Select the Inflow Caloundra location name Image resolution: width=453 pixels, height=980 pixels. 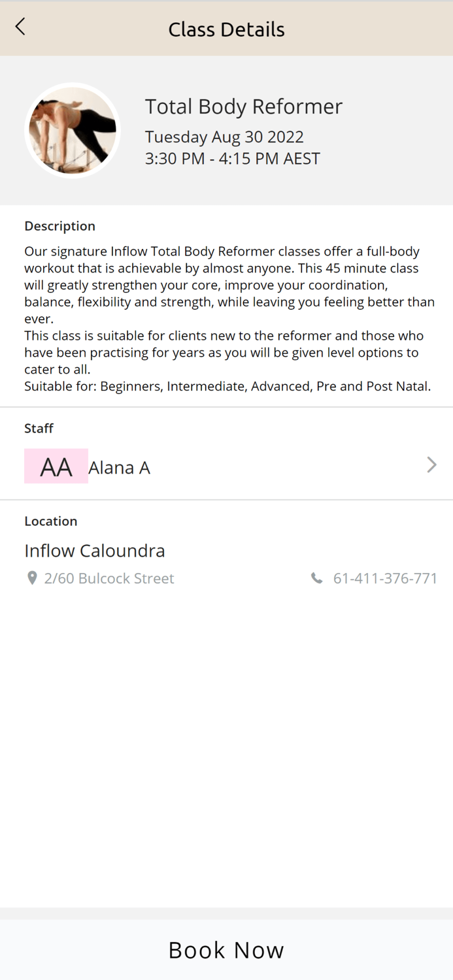tap(94, 551)
